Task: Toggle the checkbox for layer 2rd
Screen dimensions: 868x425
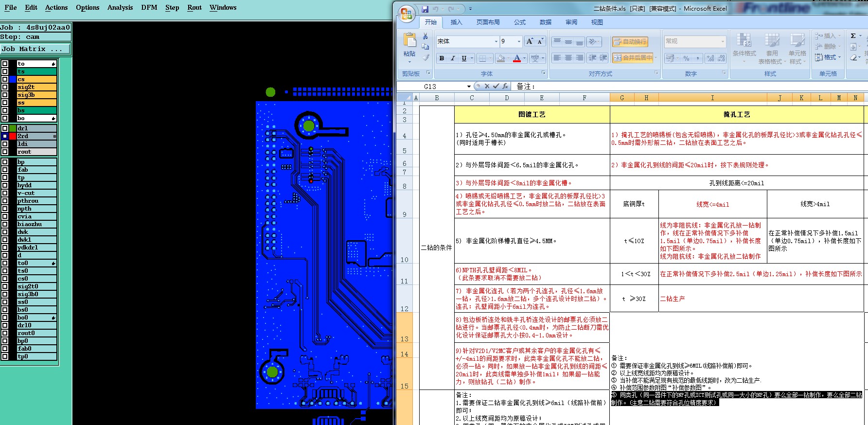Action: click(x=4, y=136)
